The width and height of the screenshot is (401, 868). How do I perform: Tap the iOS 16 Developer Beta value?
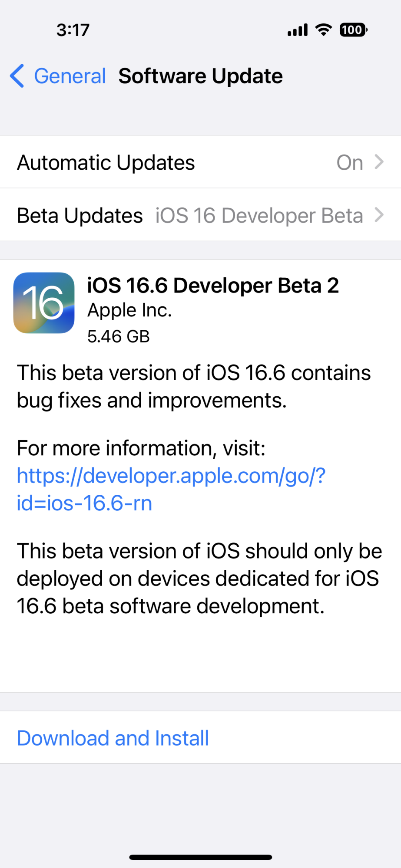(x=259, y=216)
